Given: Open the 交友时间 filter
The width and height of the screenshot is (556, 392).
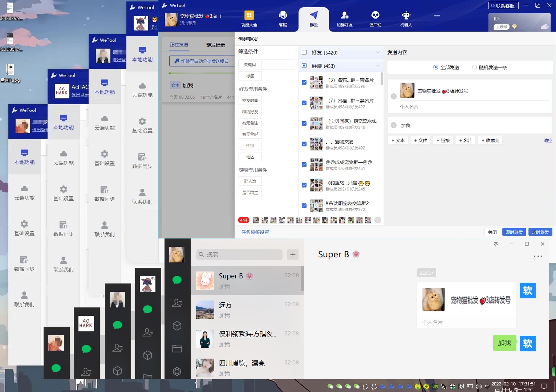Looking at the screenshot, I should [x=250, y=101].
